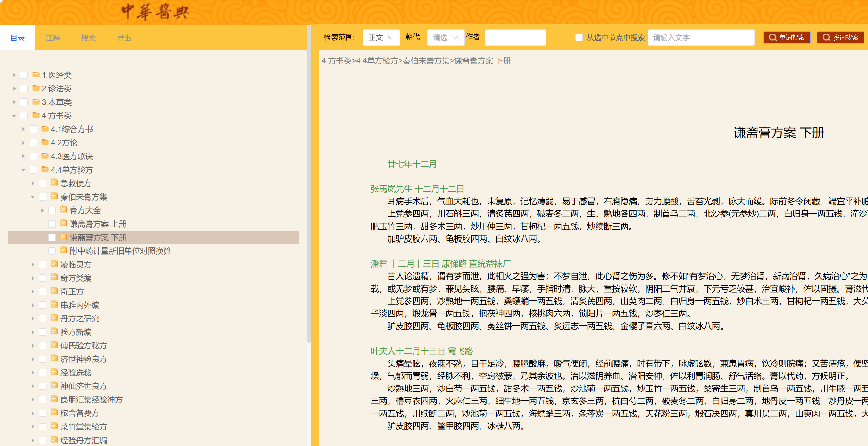868x446 pixels.
Task: Click the document icon of 秦伯未膏方集
Action: 54,196
